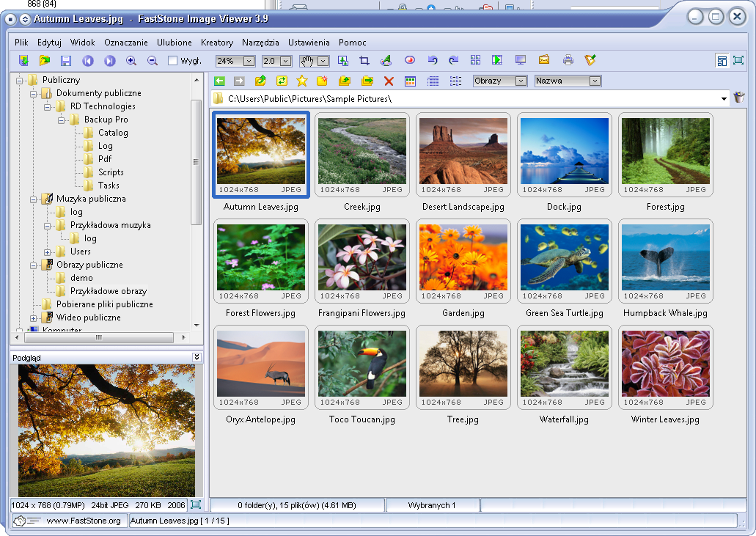Viewport: 756px width, 536px height.
Task: Click the monitor screen icon
Action: 520,60
